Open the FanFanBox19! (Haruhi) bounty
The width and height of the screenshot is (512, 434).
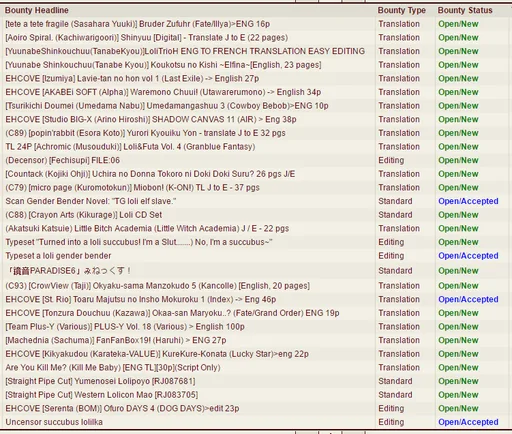(x=116, y=340)
